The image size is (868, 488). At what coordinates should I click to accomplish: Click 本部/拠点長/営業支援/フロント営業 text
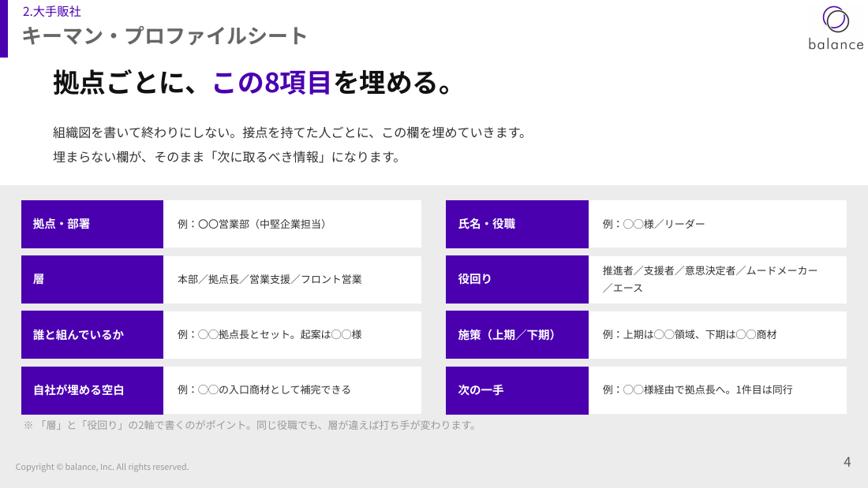(270, 279)
